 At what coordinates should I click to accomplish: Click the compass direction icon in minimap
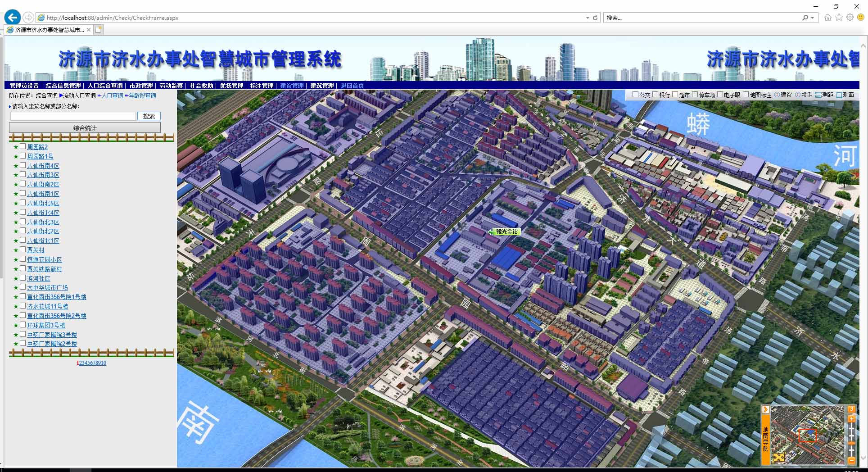(x=778, y=458)
